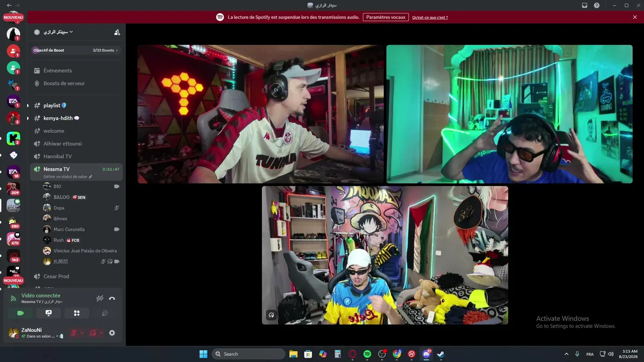Open the help icon in title bar
The image size is (644, 362).
[597, 6]
